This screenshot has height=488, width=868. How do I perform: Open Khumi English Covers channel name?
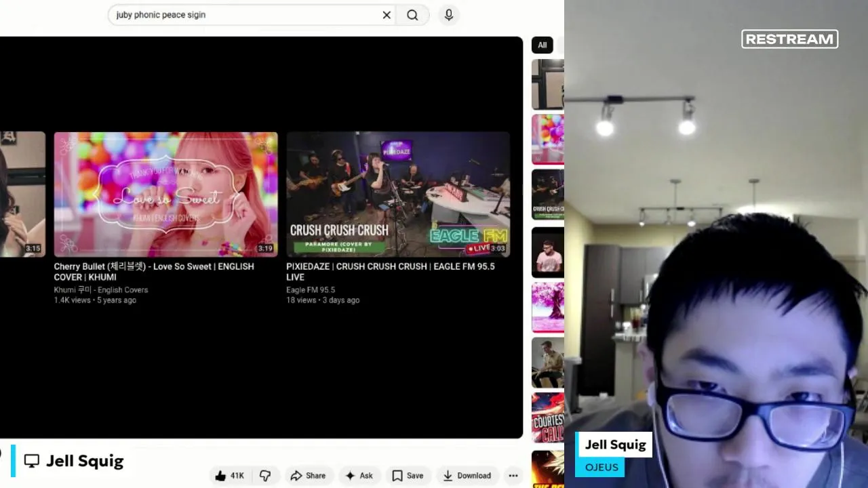[x=101, y=290]
